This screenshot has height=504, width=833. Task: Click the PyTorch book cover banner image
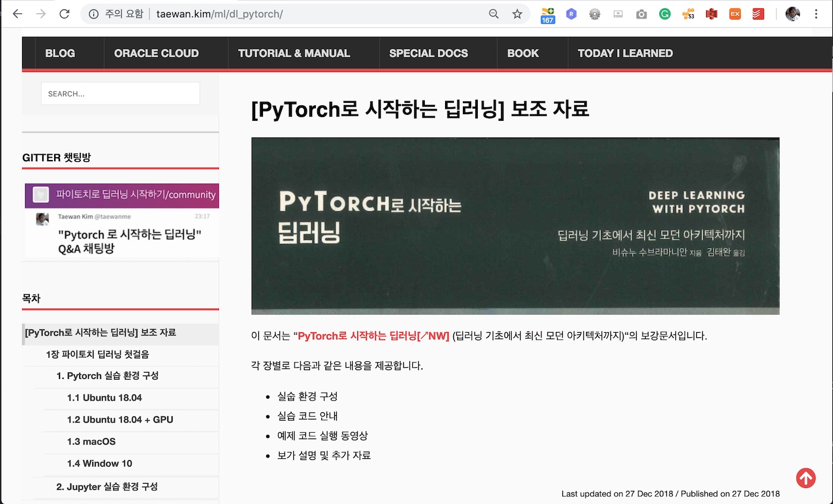click(515, 226)
